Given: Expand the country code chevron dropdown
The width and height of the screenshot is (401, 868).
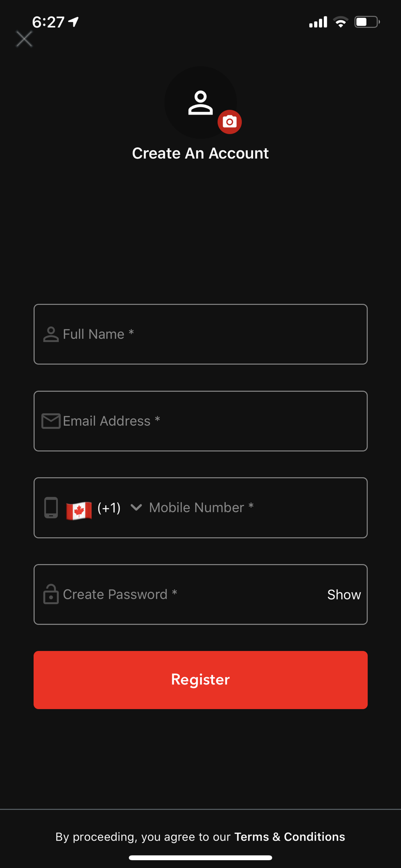Looking at the screenshot, I should tap(136, 507).
